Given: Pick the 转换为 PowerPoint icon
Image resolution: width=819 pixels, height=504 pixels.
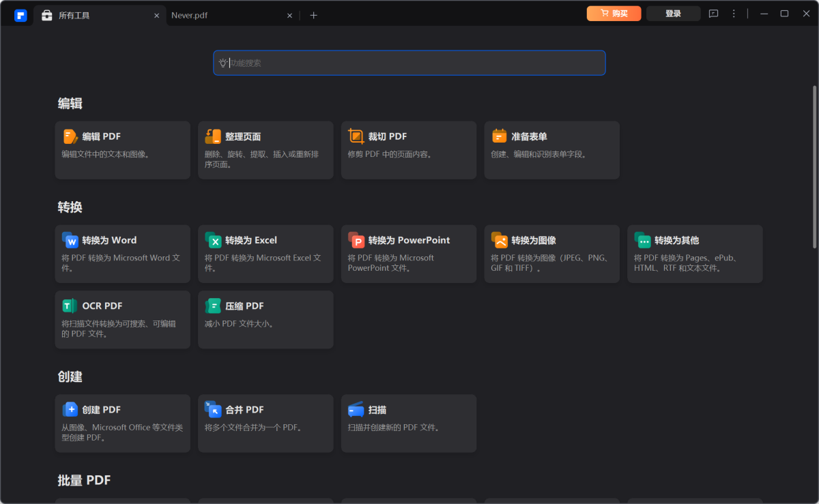Looking at the screenshot, I should pyautogui.click(x=356, y=240).
